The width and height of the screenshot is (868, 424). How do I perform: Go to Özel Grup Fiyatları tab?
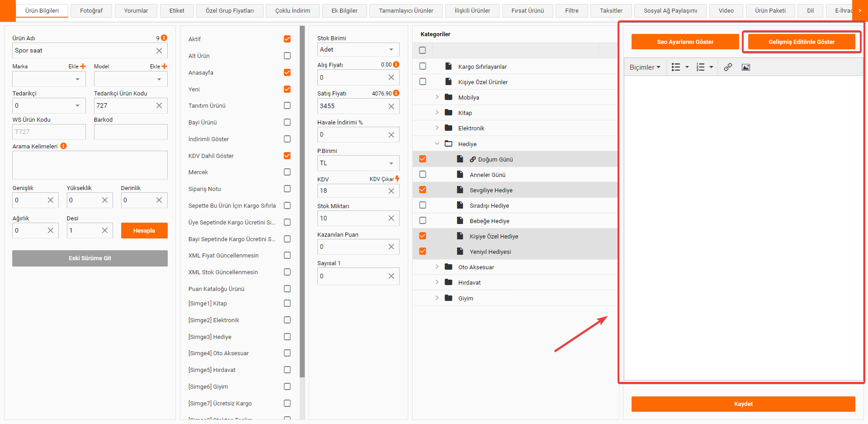230,11
